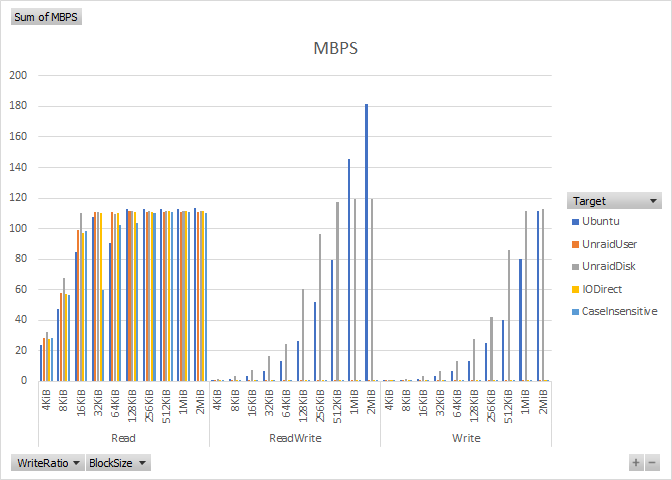The image size is (672, 480).
Task: Click the Write category axis label
Action: (x=466, y=438)
